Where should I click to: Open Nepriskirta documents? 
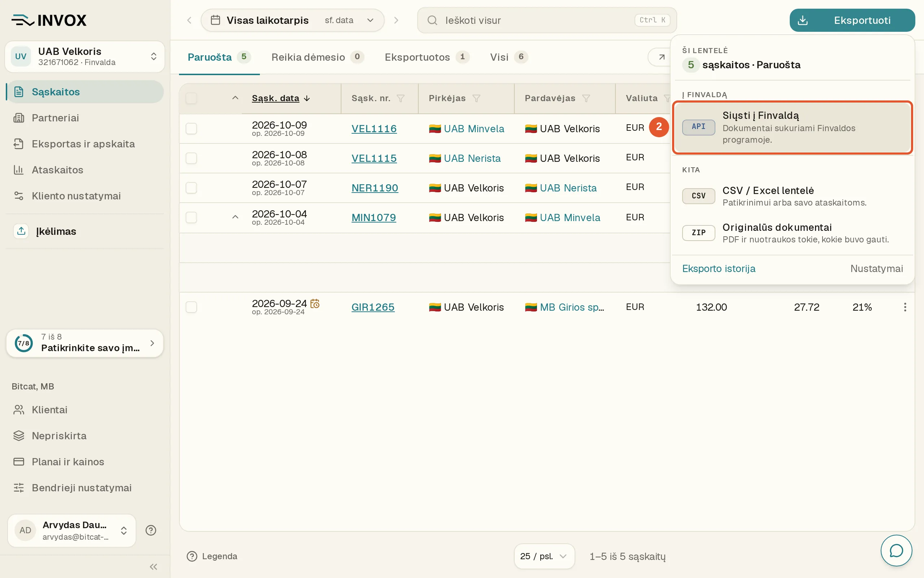pos(85,436)
